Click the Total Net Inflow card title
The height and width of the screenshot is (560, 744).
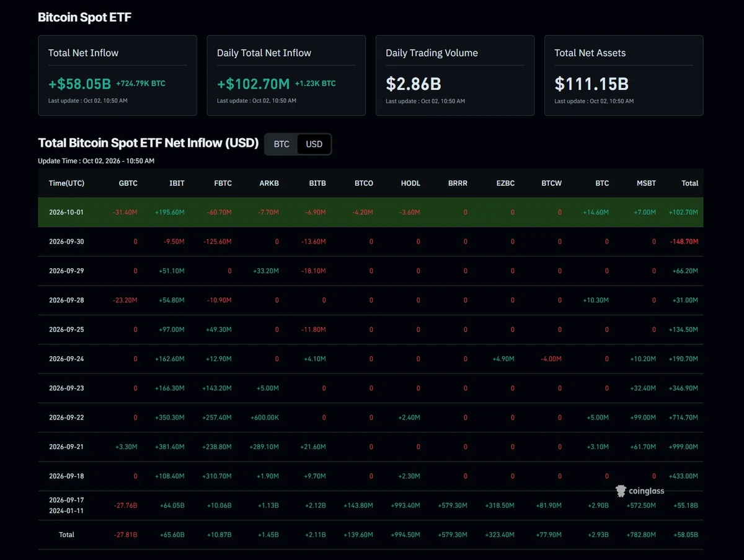83,53
